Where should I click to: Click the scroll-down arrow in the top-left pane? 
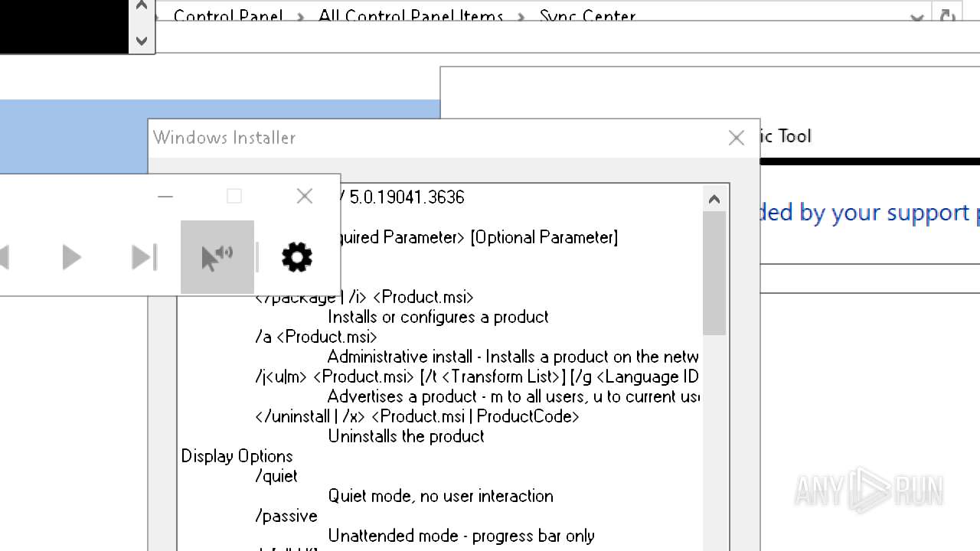click(141, 41)
